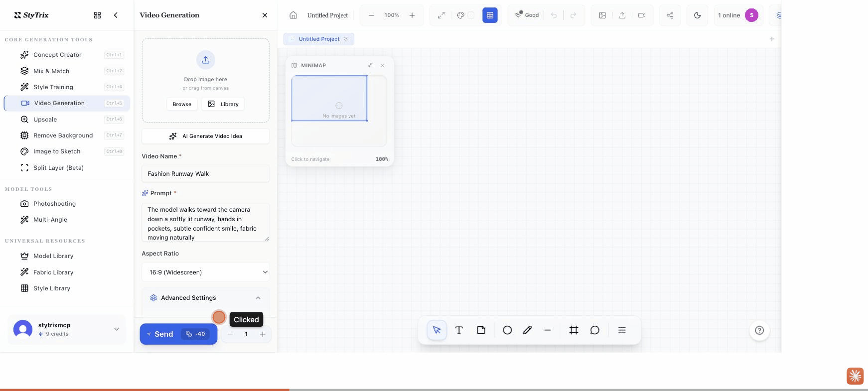
Task: Close the minimap panel
Action: (x=382, y=65)
